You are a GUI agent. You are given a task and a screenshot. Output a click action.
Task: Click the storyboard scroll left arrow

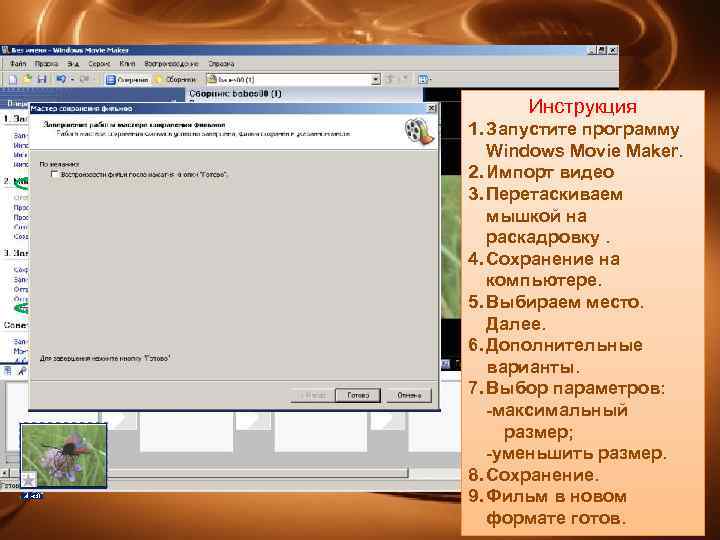4,472
